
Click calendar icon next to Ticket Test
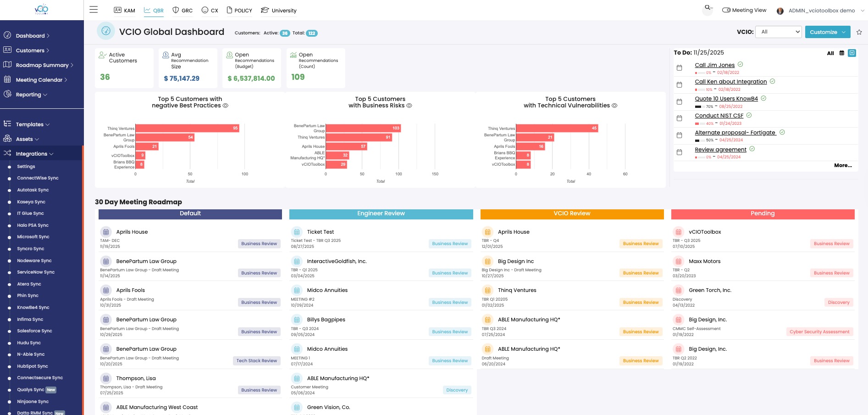click(297, 232)
